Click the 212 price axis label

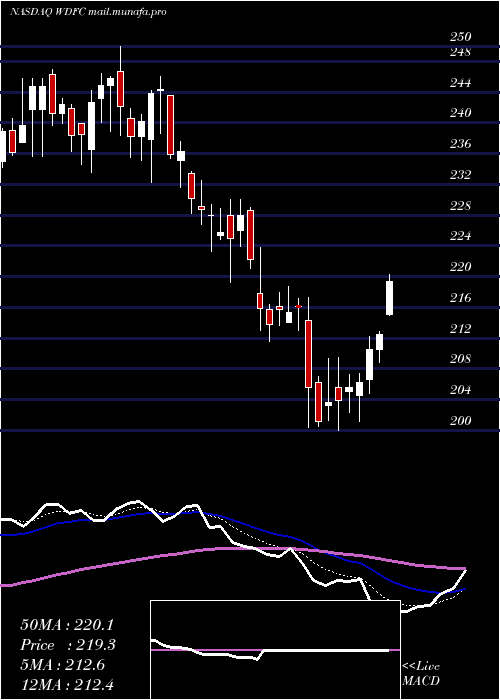coord(461,329)
